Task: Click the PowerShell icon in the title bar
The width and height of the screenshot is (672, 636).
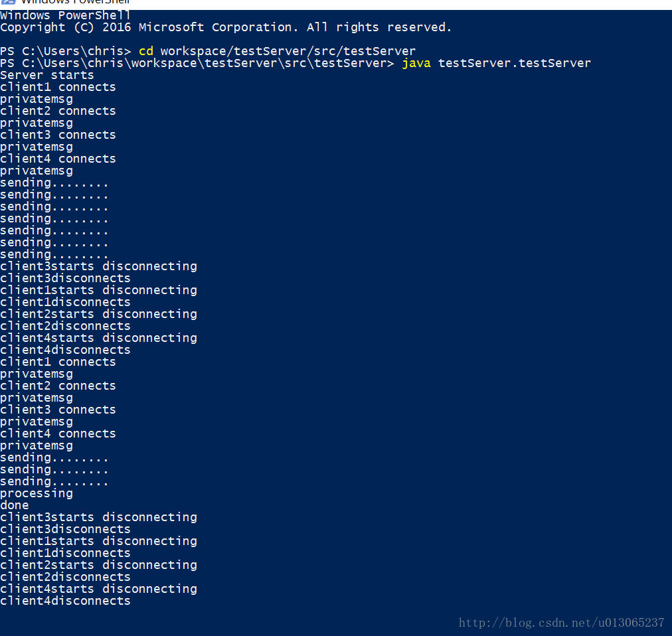Action: pyautogui.click(x=8, y=2)
